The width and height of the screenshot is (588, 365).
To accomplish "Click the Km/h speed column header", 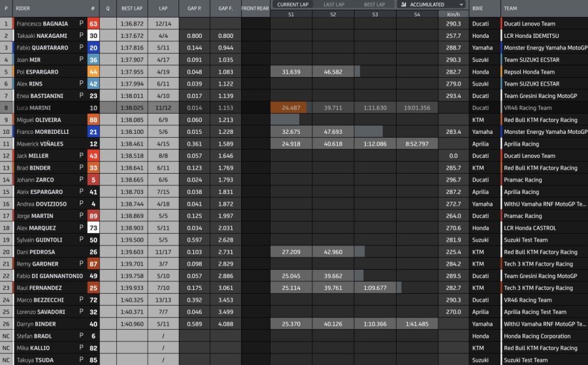I will click(x=453, y=14).
